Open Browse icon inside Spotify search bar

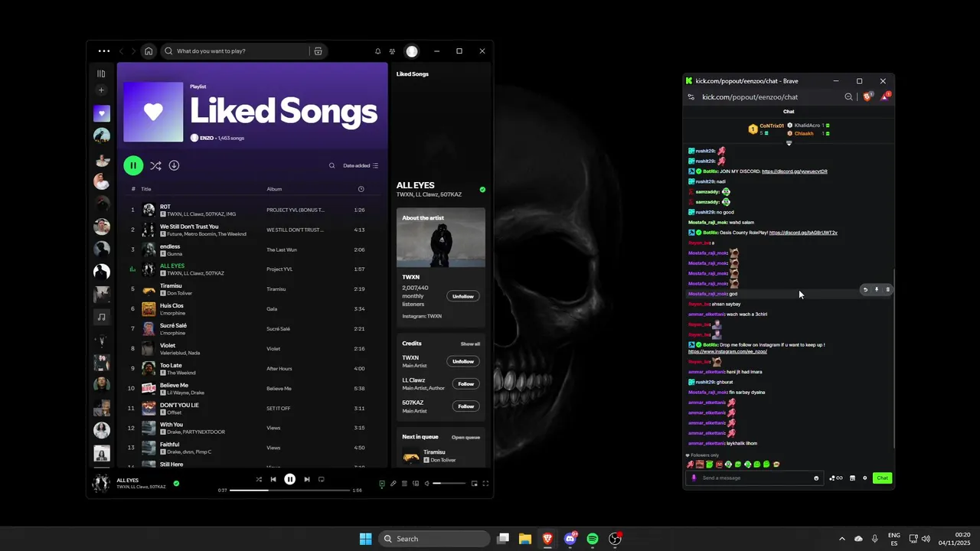[x=318, y=51]
